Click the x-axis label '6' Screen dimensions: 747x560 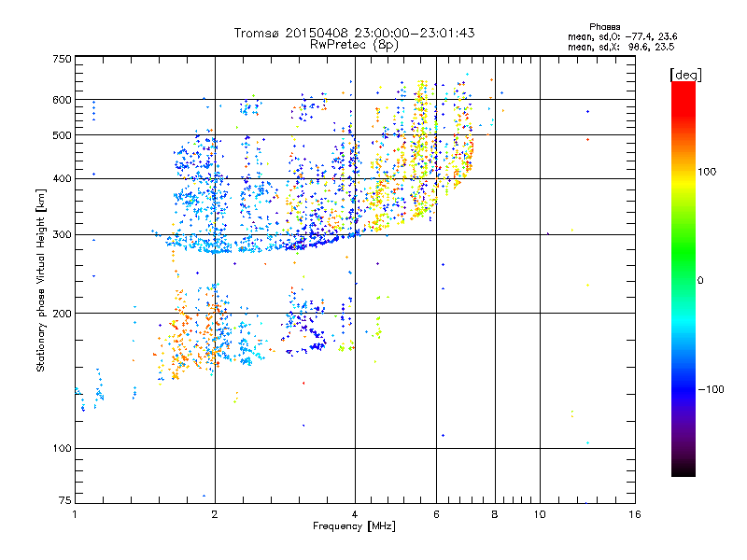436,514
